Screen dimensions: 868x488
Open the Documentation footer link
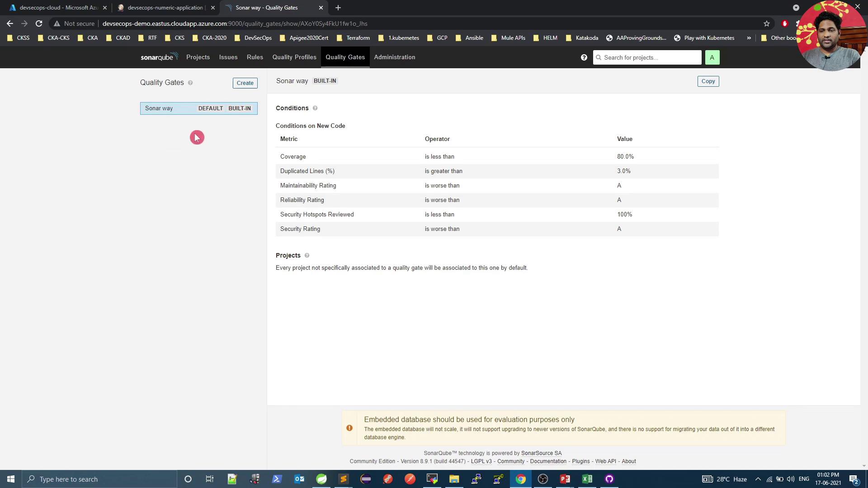pos(548,461)
